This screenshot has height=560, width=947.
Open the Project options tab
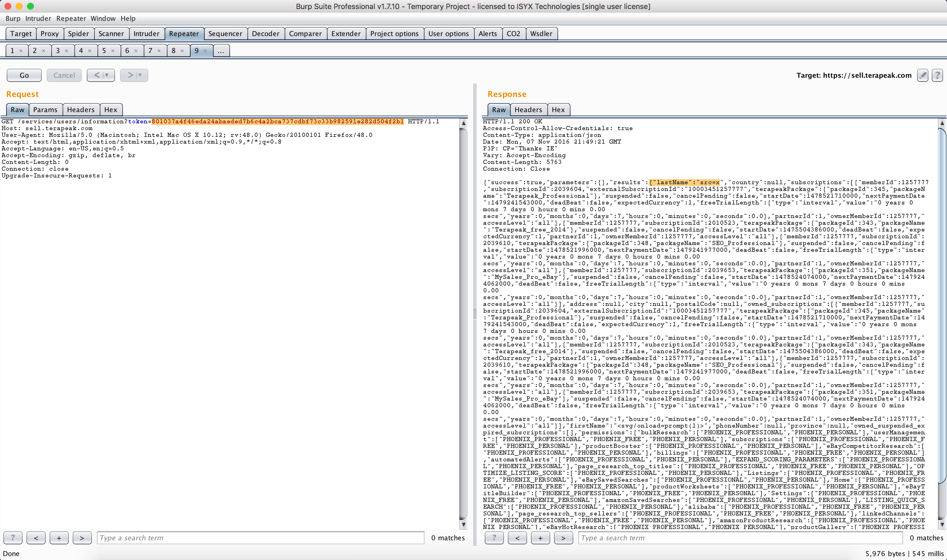click(394, 34)
